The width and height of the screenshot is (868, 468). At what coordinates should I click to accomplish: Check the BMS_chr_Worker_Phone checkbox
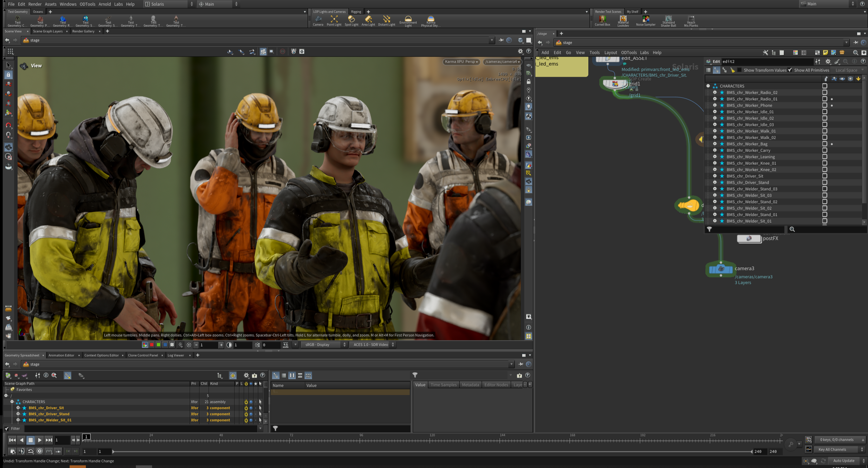[x=825, y=105]
